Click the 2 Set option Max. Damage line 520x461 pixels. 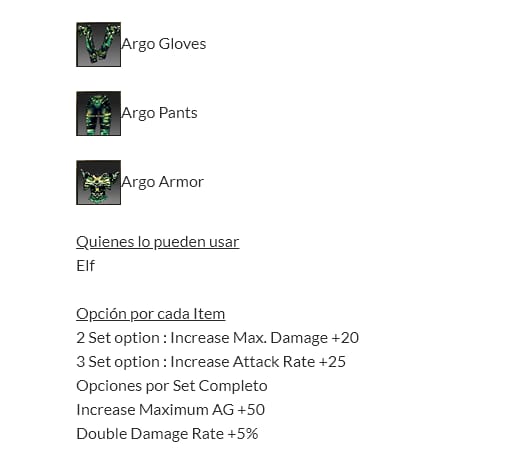pyautogui.click(x=217, y=338)
